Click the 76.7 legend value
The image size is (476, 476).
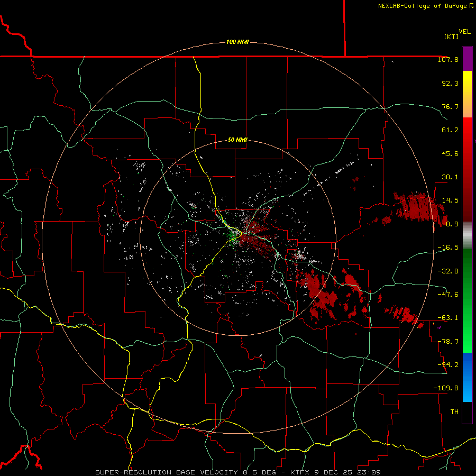[450, 106]
